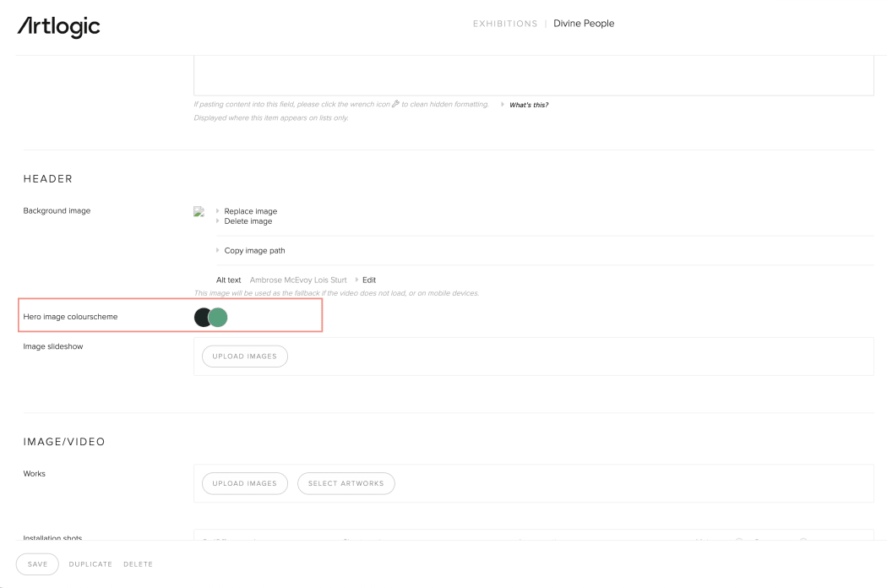Click the background image thumbnail

(x=199, y=211)
